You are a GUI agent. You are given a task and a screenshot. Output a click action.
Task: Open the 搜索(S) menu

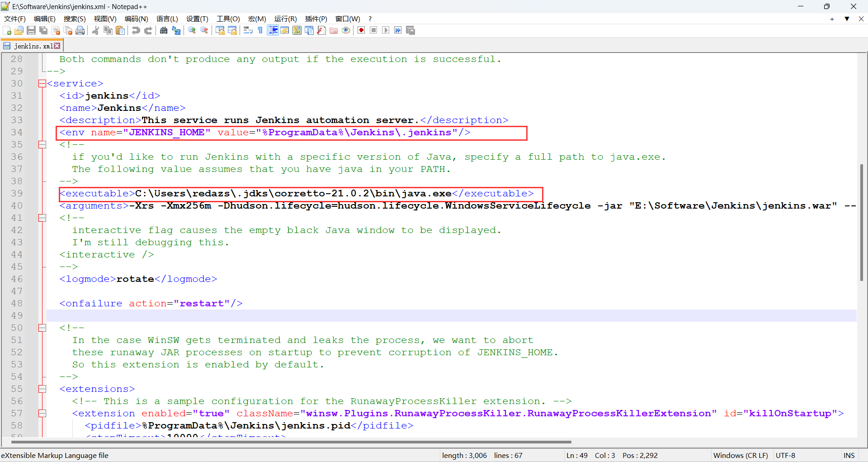point(75,19)
